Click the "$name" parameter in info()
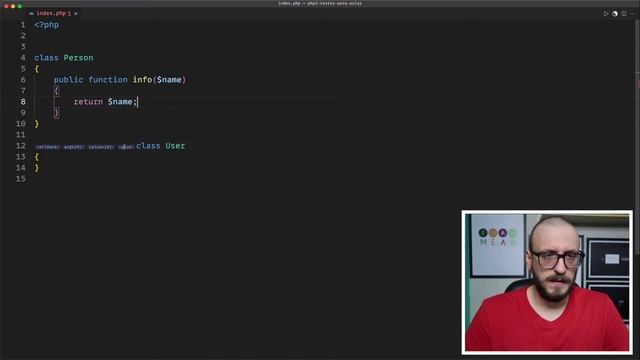640x360 pixels. click(169, 80)
